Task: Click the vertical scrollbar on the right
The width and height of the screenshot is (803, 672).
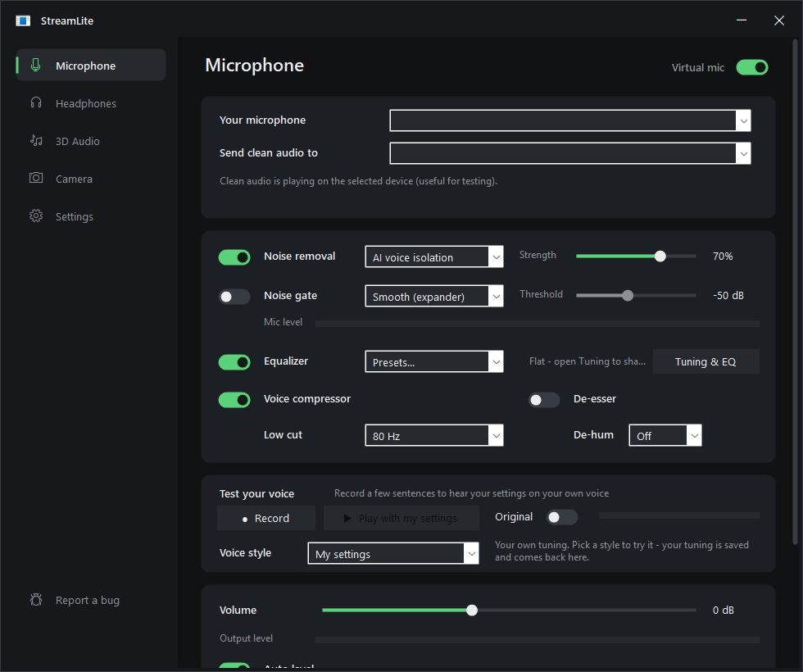Action: pyautogui.click(x=795, y=292)
